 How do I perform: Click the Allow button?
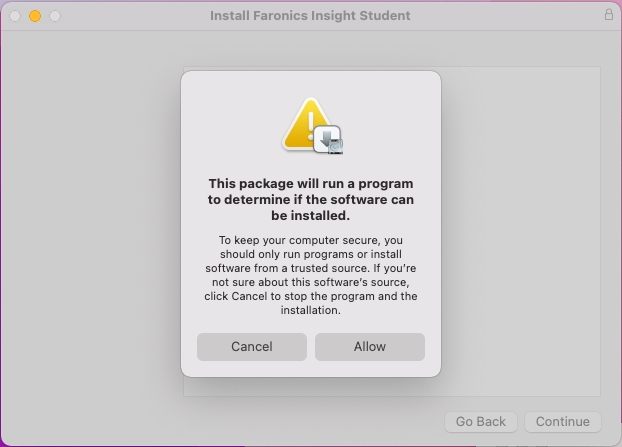369,346
